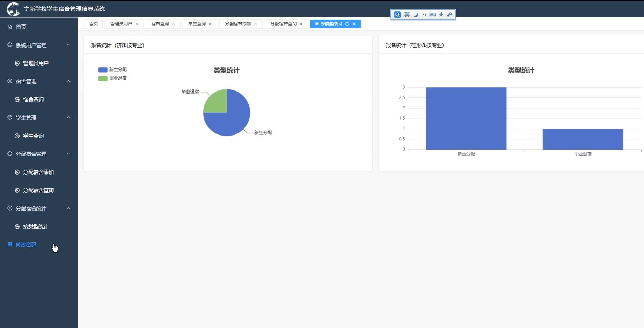Viewport: 644px width, 328px height.
Task: Click the 分配宿舍添加 icon
Action: [x=16, y=172]
